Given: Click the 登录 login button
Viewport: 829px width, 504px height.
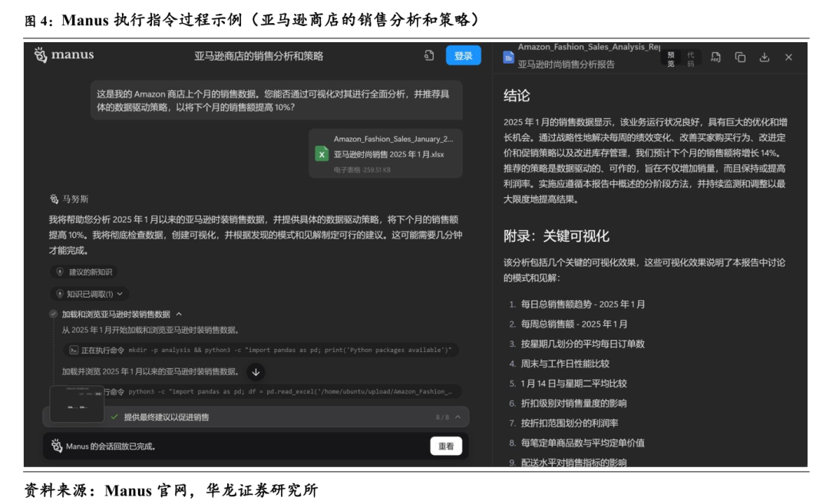Looking at the screenshot, I should pyautogui.click(x=463, y=55).
